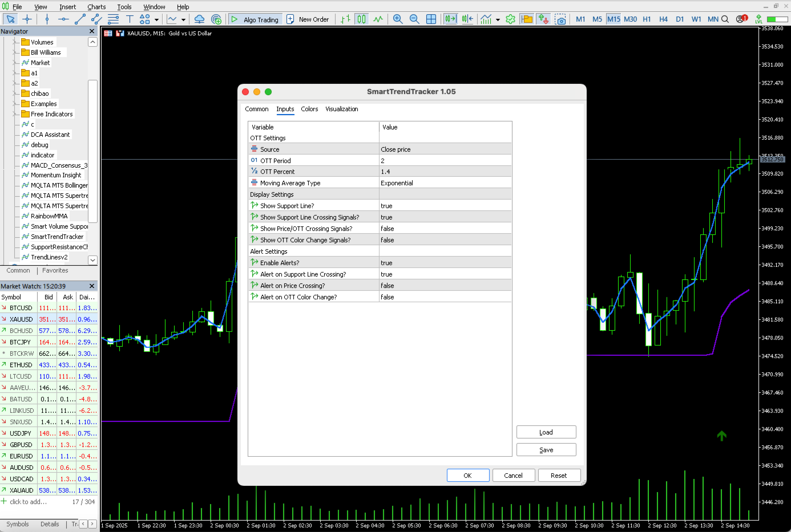The image size is (791, 532).
Task: Toggle Show Price/OTT Crossing Signals value
Action: tap(445, 229)
